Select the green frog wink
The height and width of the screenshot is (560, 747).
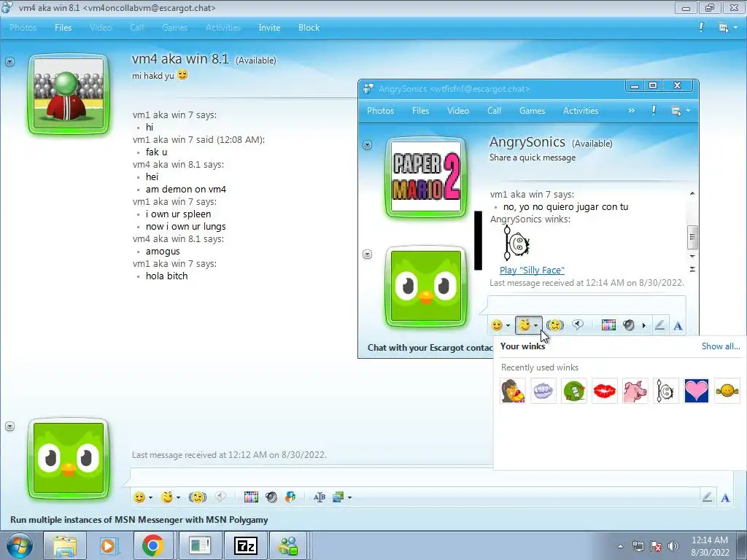click(574, 391)
